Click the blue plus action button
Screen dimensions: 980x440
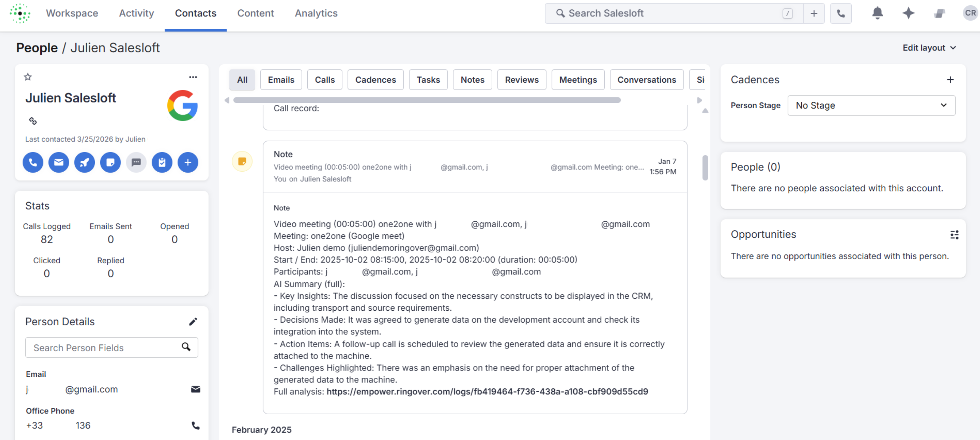pos(188,163)
